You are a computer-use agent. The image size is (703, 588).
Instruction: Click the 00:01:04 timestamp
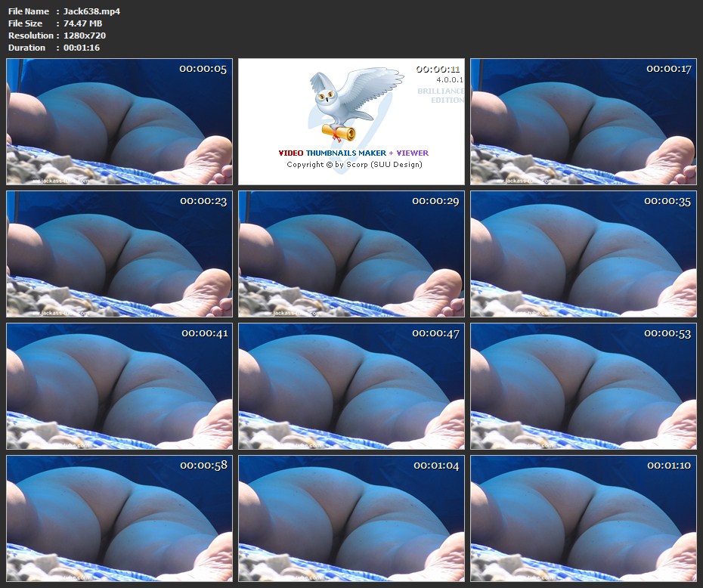[x=435, y=465]
